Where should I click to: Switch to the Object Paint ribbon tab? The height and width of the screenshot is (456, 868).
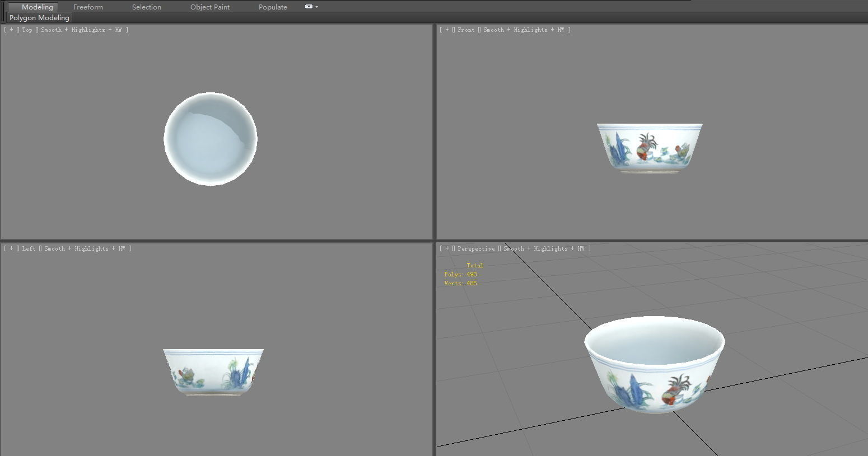tap(209, 7)
